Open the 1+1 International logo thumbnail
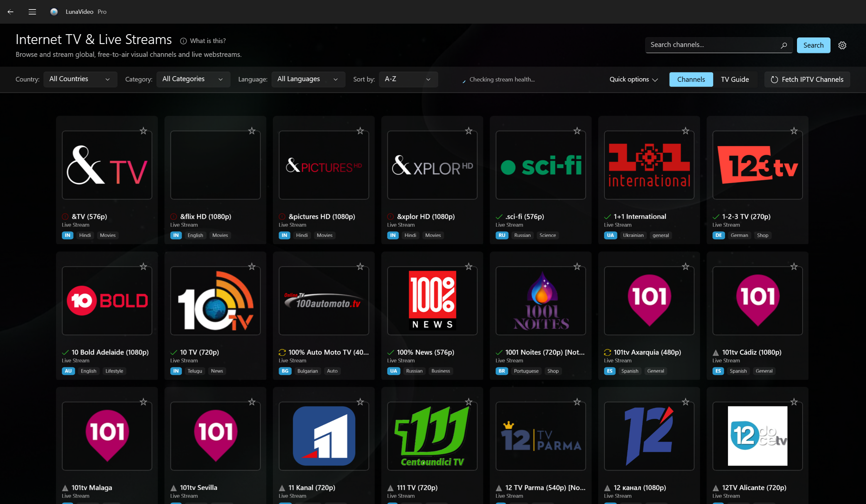The image size is (866, 504). pos(649,165)
